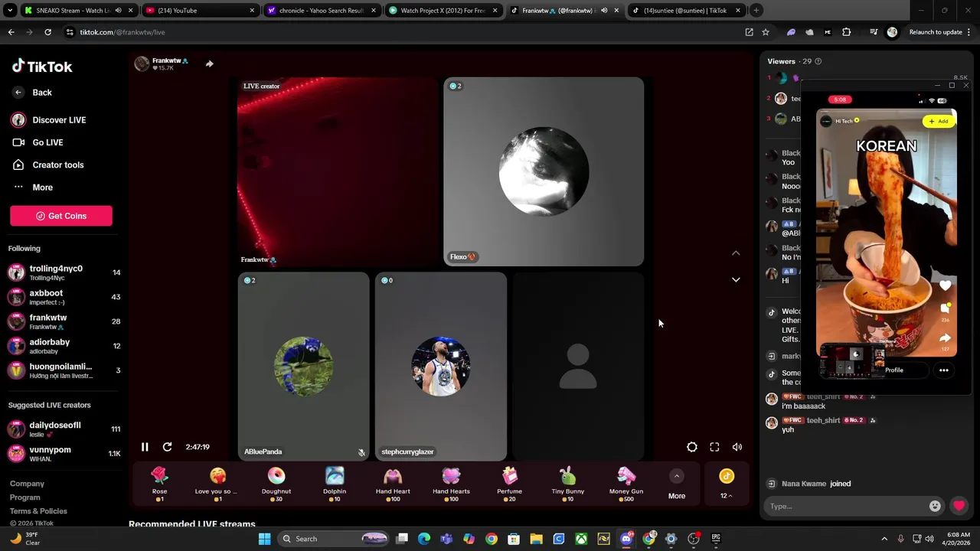This screenshot has height=551, width=980.
Task: Send a Tiny Bunny gift
Action: [568, 484]
